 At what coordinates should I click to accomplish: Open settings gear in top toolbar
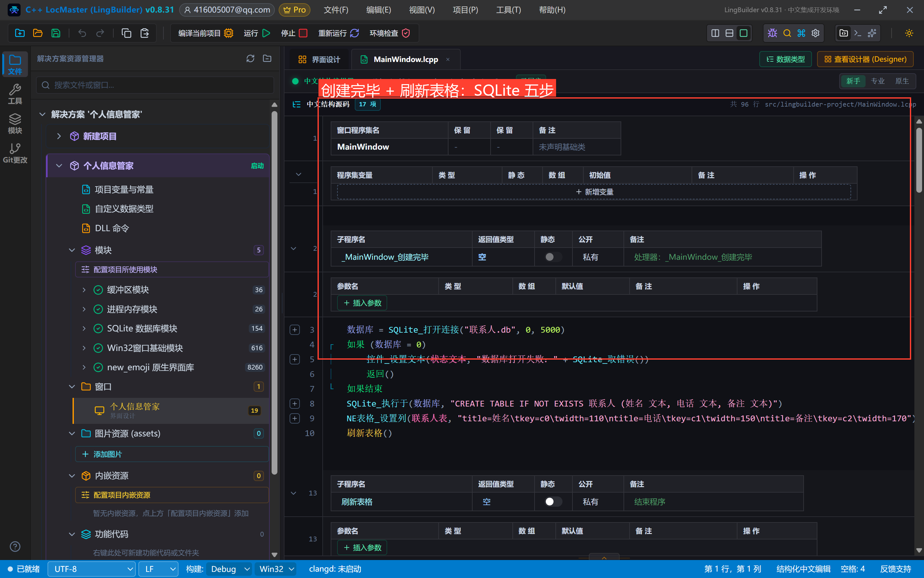[815, 33]
